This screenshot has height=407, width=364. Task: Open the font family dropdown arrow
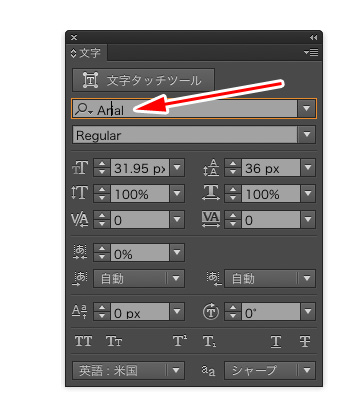[306, 108]
